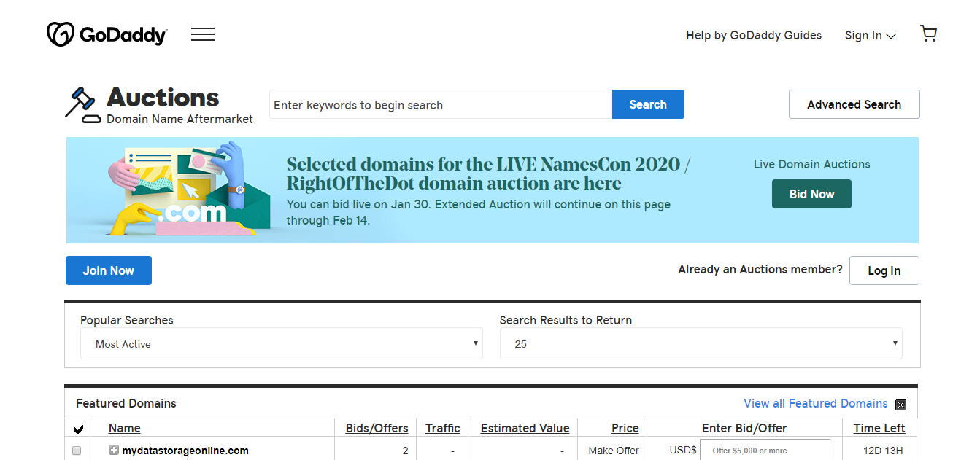Close the Featured Domains panel
Viewport: 980px width, 460px height.
901,405
